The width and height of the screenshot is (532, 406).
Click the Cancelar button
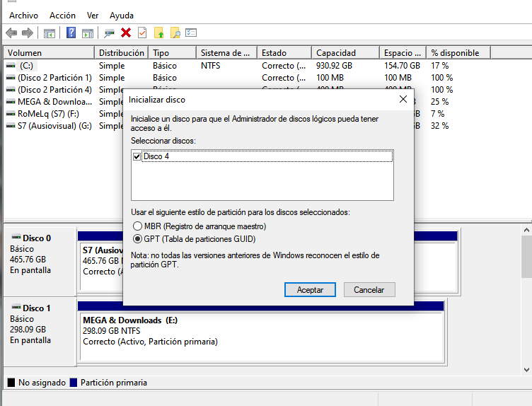369,290
